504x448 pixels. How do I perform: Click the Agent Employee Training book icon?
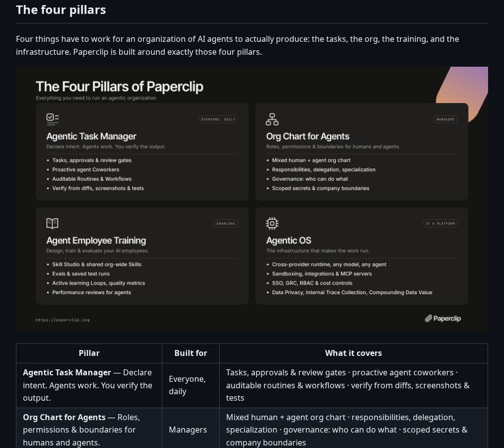coord(52,224)
